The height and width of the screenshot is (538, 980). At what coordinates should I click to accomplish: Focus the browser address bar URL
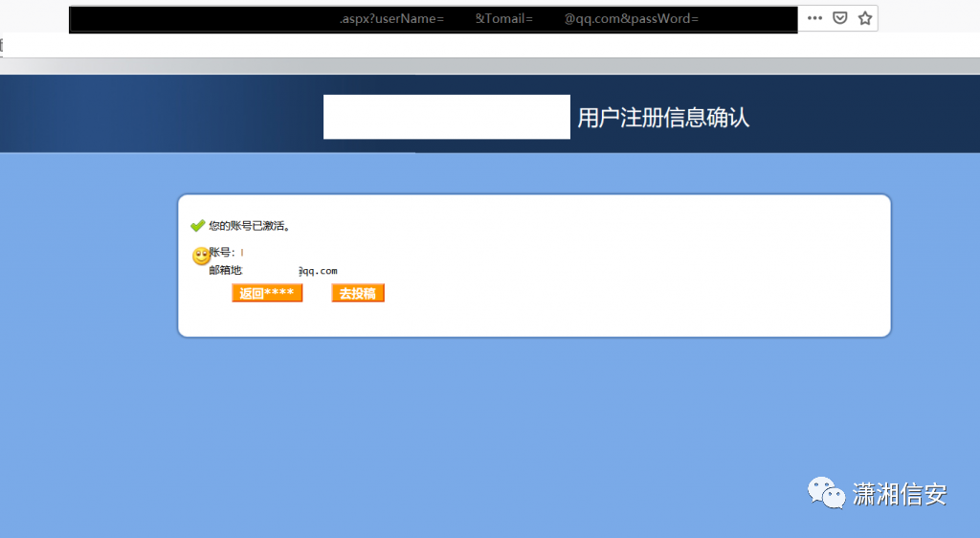pyautogui.click(x=434, y=19)
